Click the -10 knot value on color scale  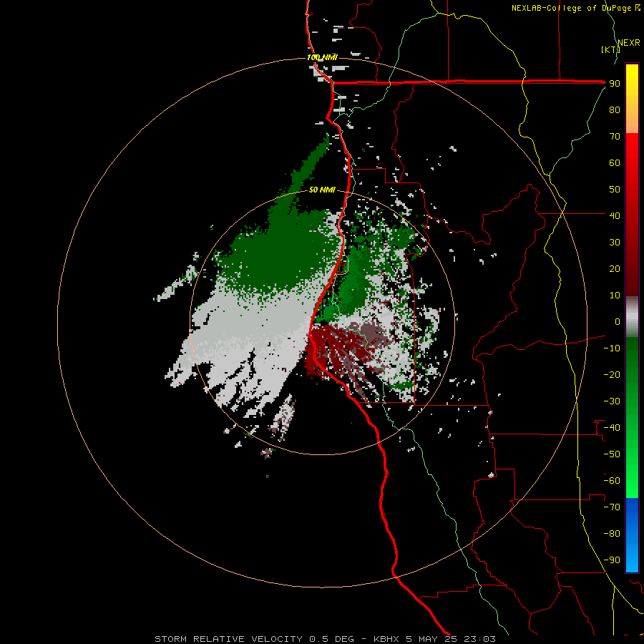[x=612, y=348]
